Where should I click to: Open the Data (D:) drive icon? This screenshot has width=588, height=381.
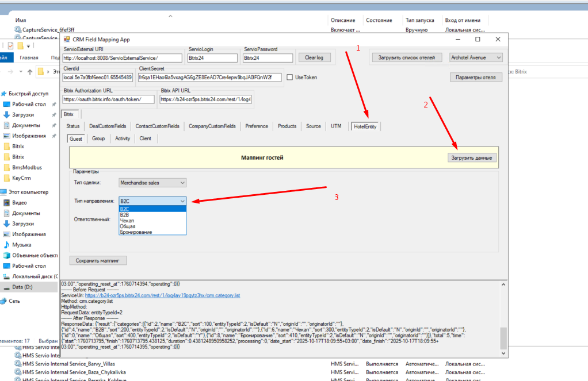[7, 287]
